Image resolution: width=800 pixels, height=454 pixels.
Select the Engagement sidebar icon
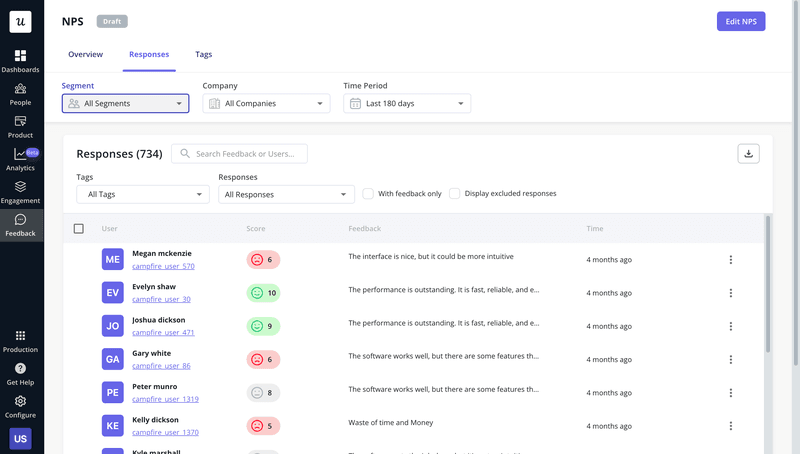point(20,192)
